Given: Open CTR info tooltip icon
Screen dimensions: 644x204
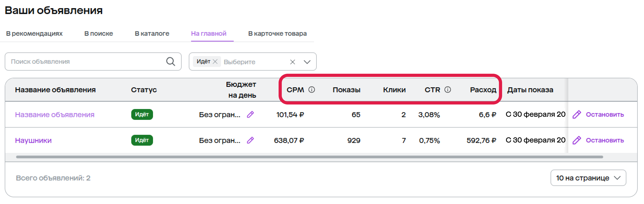Looking at the screenshot, I should tap(447, 90).
